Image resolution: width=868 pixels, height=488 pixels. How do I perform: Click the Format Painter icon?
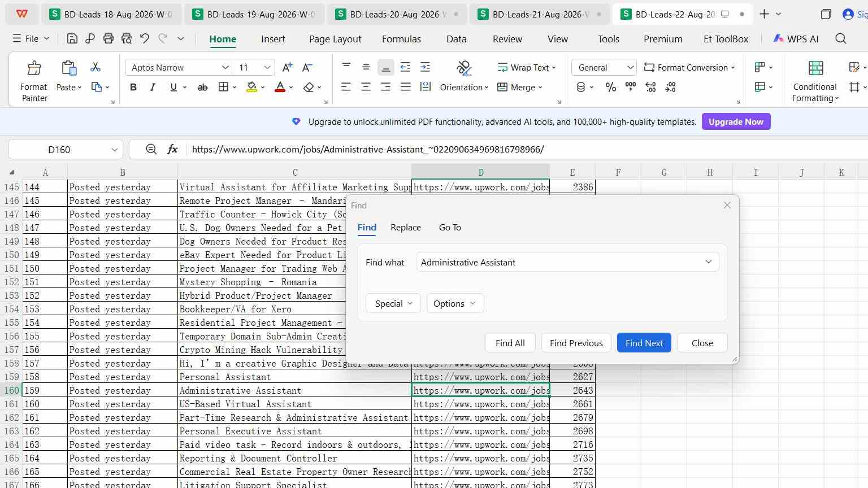pyautogui.click(x=34, y=68)
